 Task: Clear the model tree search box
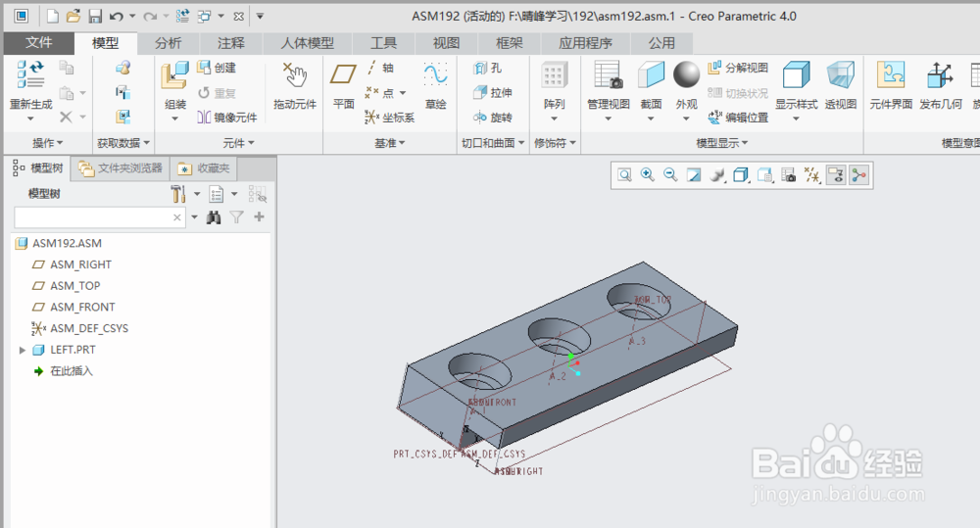pos(177,217)
